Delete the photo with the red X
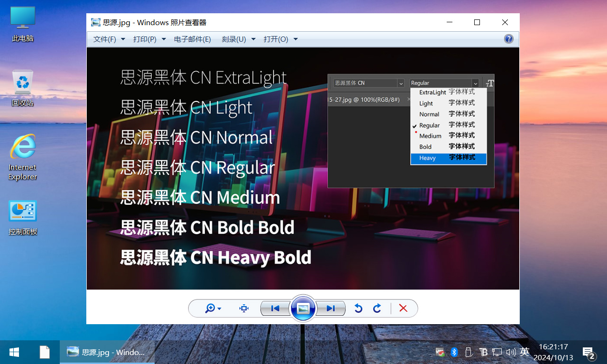 point(403,309)
